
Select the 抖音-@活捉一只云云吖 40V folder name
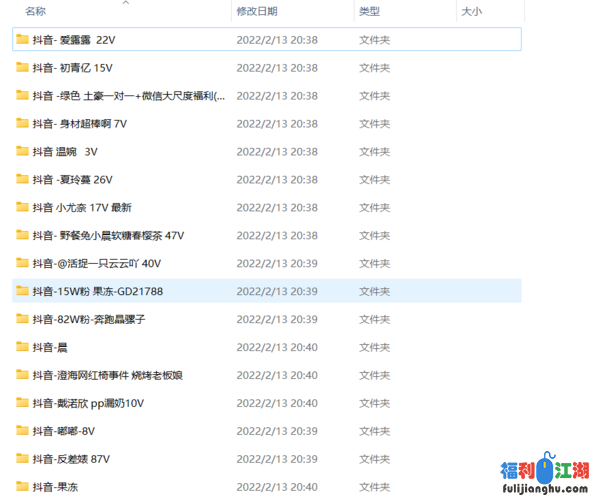pos(96,264)
